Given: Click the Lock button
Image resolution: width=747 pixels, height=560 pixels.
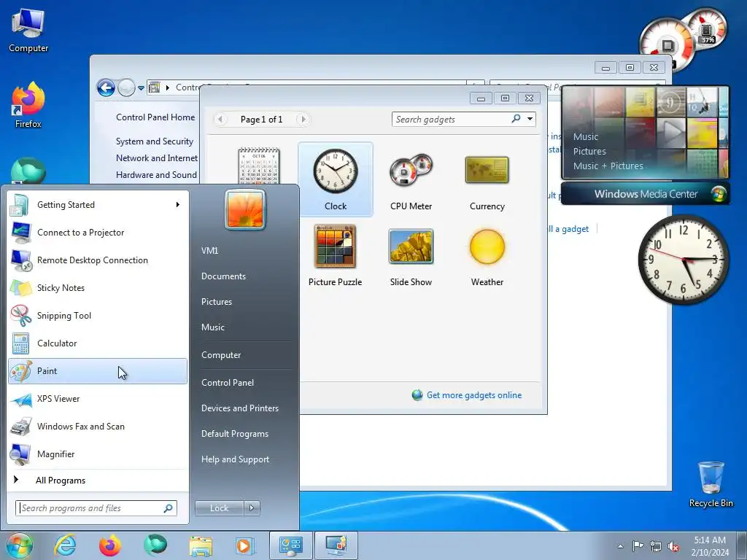Looking at the screenshot, I should coord(219,508).
